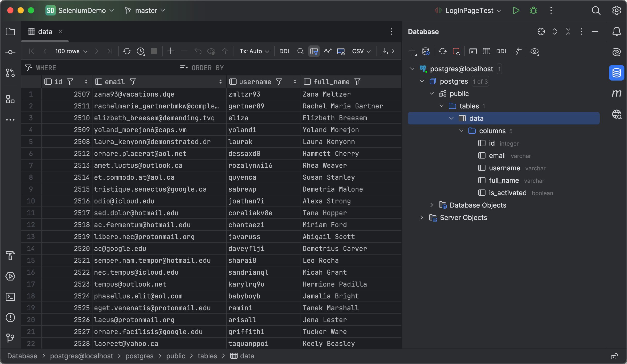Open the Project tool window folder icon
The height and width of the screenshot is (364, 627).
coord(10,32)
